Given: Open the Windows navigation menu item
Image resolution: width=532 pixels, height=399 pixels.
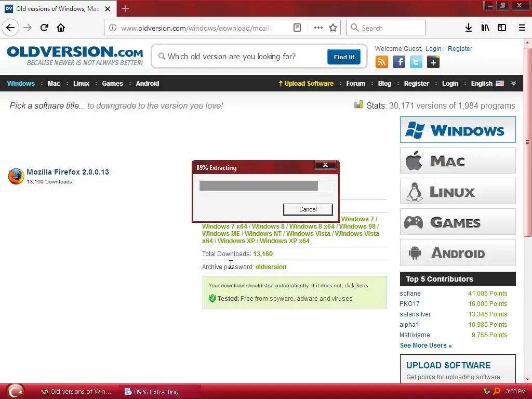Looking at the screenshot, I should pos(21,84).
